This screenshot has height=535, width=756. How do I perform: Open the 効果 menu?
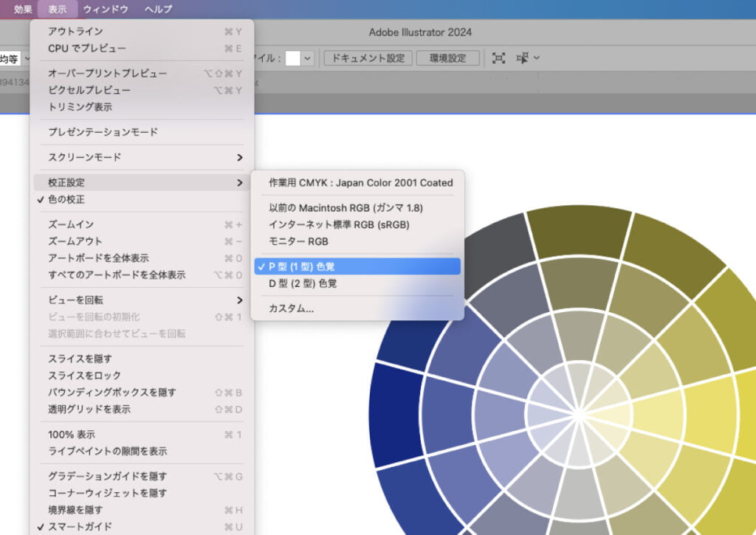(x=23, y=9)
